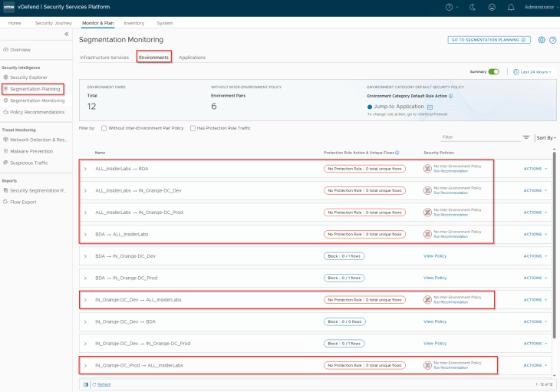Expand the ALL_InsiderLabs → BDA row
Viewport: 560px width, 392px height.
(x=85, y=169)
